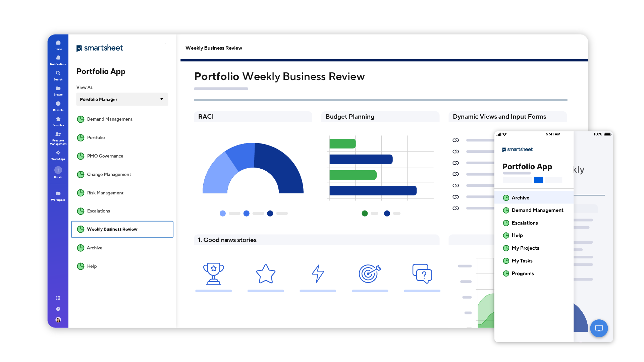Open the Help link at list bottom
The width and height of the screenshot is (644, 362).
[91, 266]
